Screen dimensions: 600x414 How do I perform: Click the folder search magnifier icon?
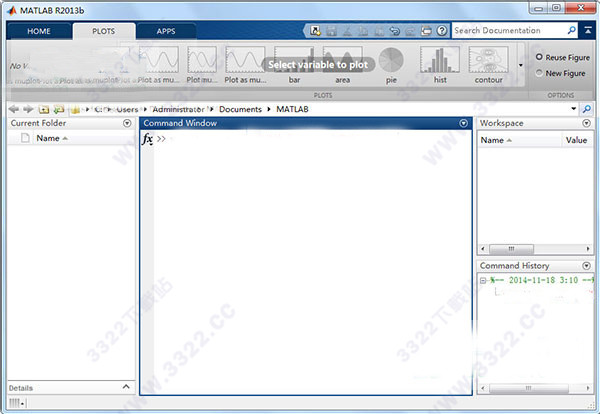point(587,109)
